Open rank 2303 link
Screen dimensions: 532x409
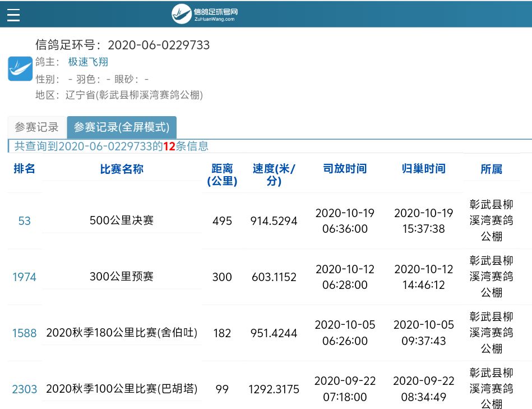point(24,389)
